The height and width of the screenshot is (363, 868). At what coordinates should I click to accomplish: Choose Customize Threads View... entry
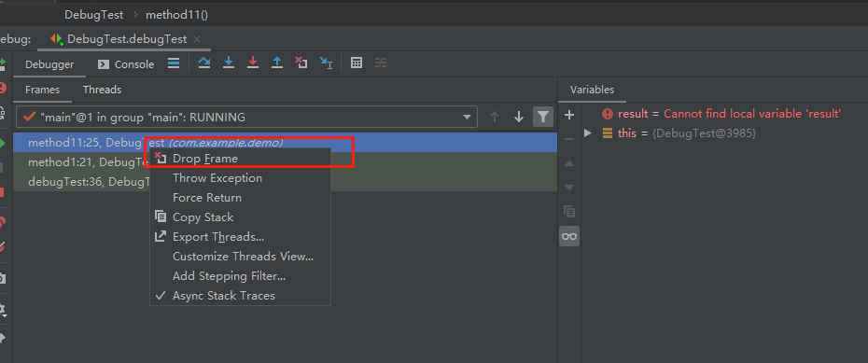click(240, 257)
